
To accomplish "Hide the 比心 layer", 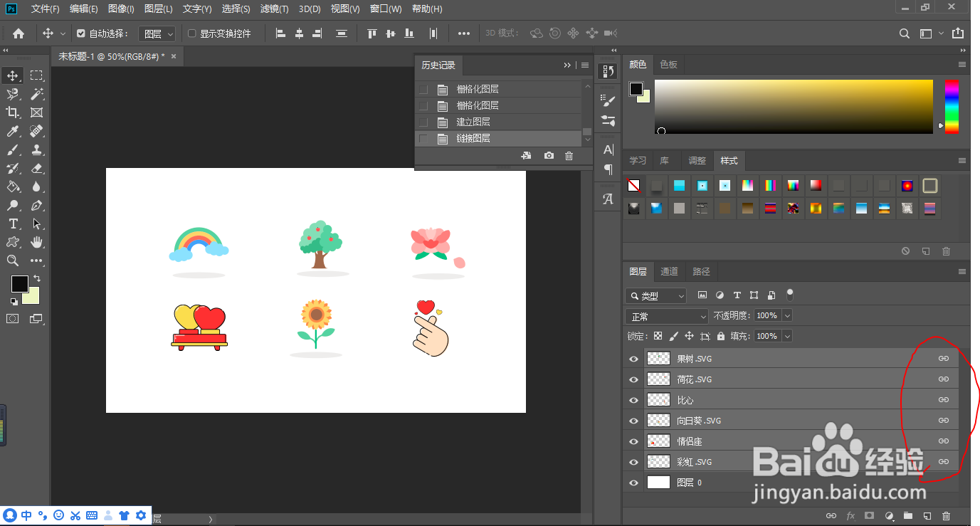I will (633, 400).
